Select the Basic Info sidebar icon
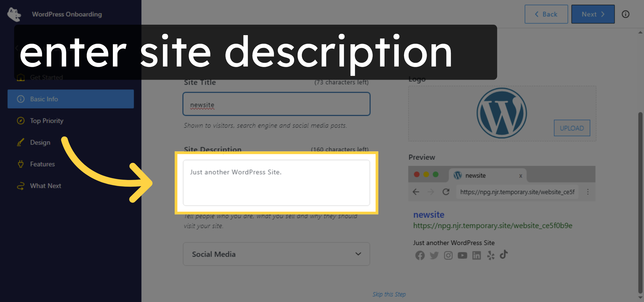Image resolution: width=644 pixels, height=302 pixels. pyautogui.click(x=21, y=99)
